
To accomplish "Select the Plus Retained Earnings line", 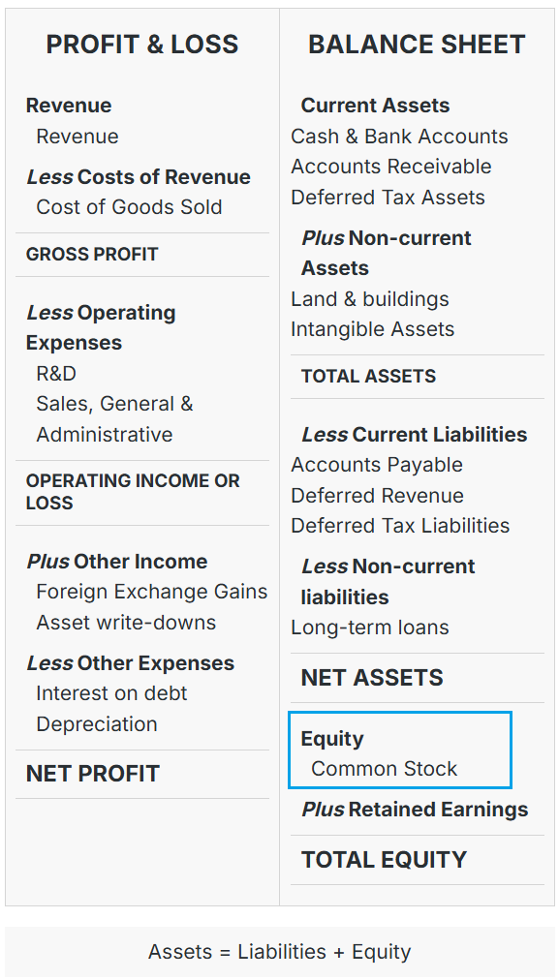I will [x=416, y=810].
